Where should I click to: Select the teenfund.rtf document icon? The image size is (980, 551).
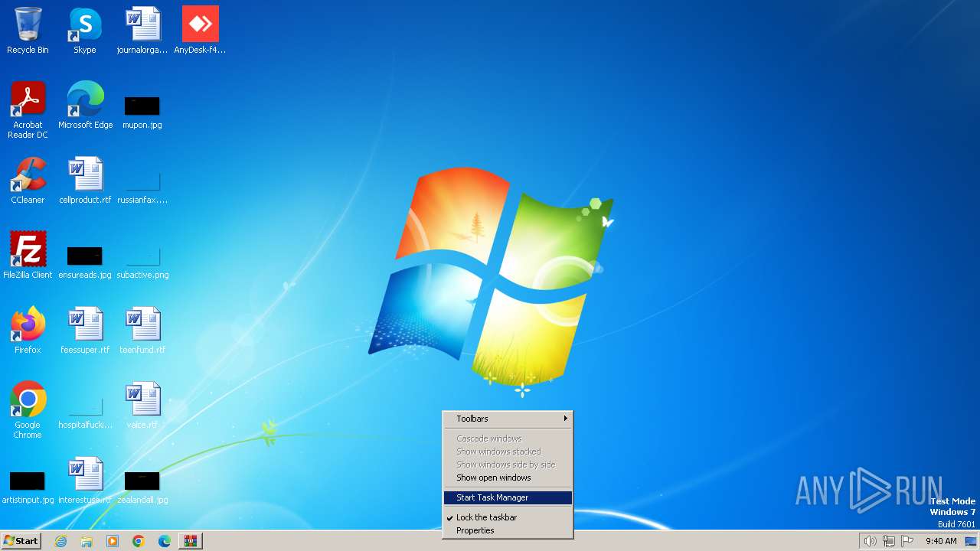142,331
